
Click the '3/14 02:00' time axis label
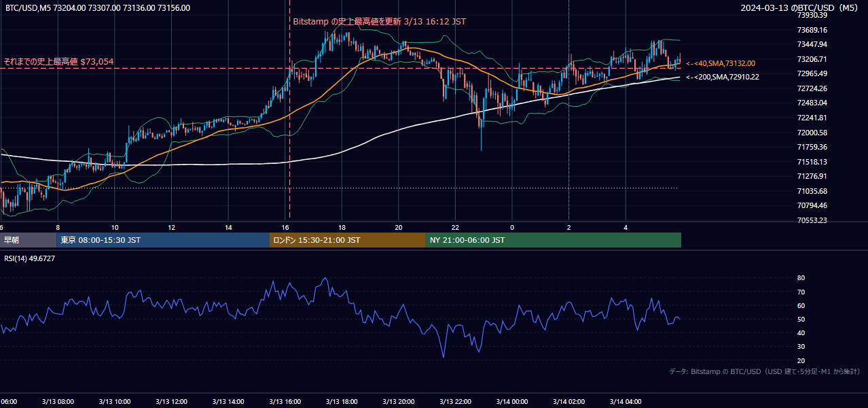[568, 402]
